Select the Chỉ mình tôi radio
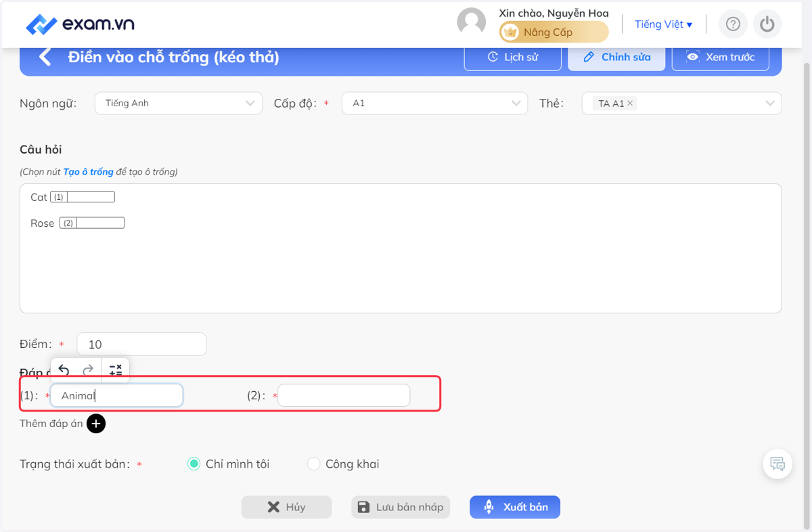Screen dimensions: 812x532 pos(194,464)
